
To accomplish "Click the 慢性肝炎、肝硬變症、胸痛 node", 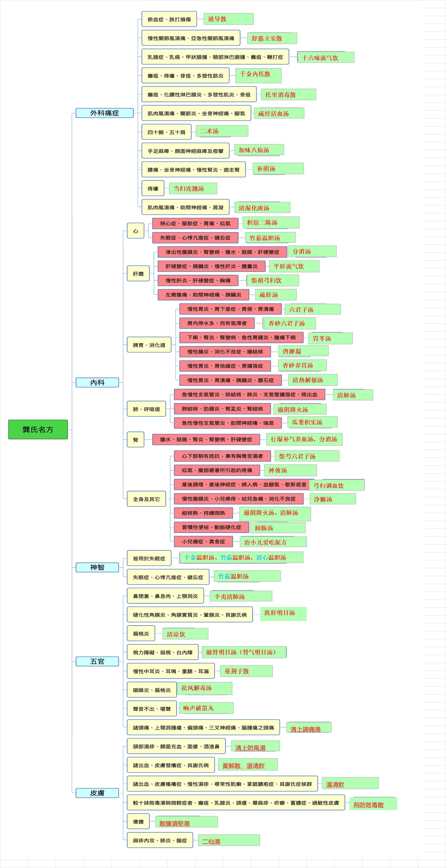I will [198, 280].
